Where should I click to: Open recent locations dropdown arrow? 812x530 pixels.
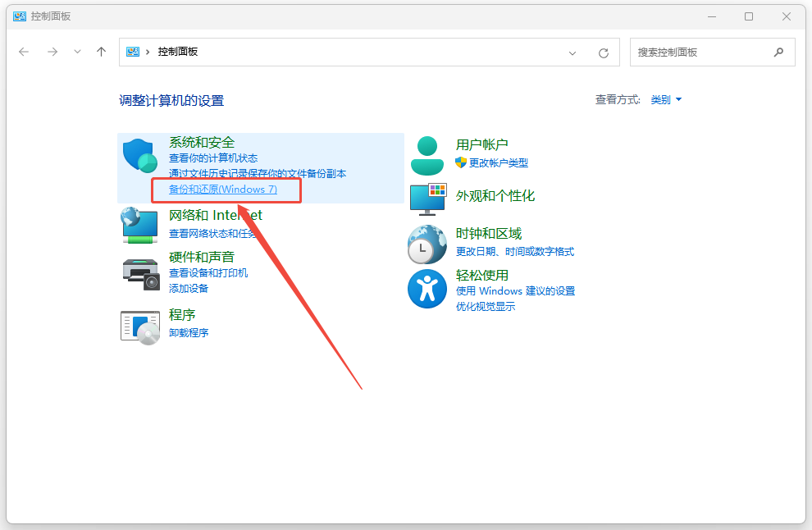pyautogui.click(x=77, y=52)
